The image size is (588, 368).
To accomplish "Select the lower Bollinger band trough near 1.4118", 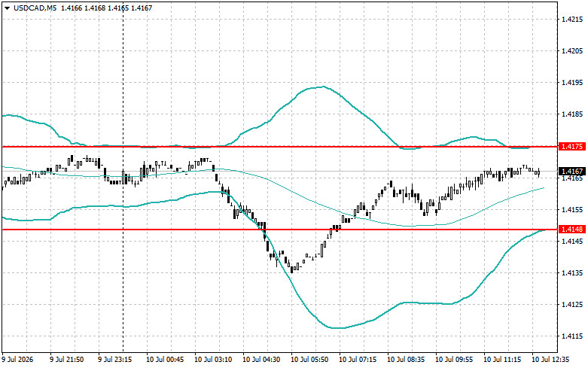I will pyautogui.click(x=337, y=328).
